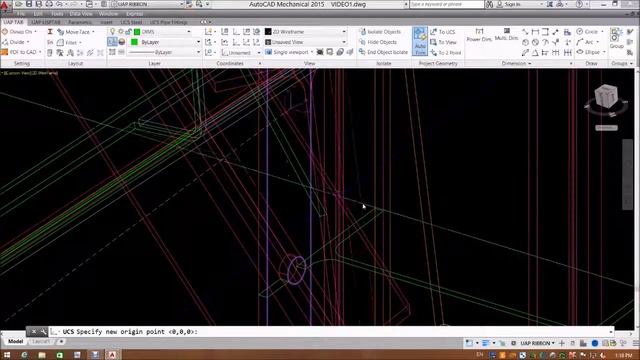Click the navigation bar beside the viewport
This screenshot has width=640, height=360.
627,175
